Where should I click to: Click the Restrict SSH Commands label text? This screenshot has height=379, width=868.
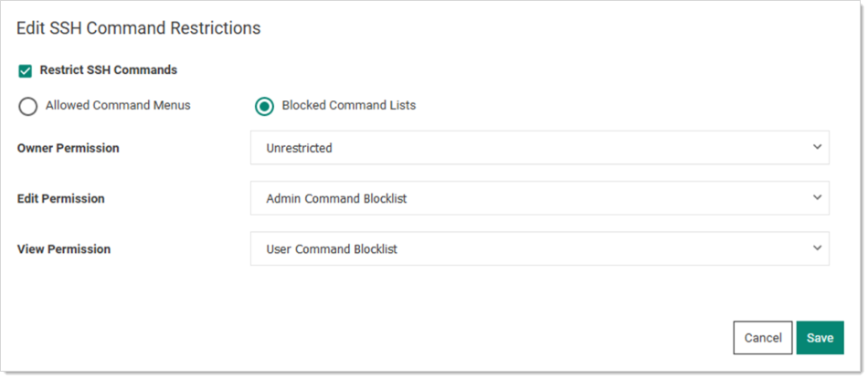tap(109, 70)
